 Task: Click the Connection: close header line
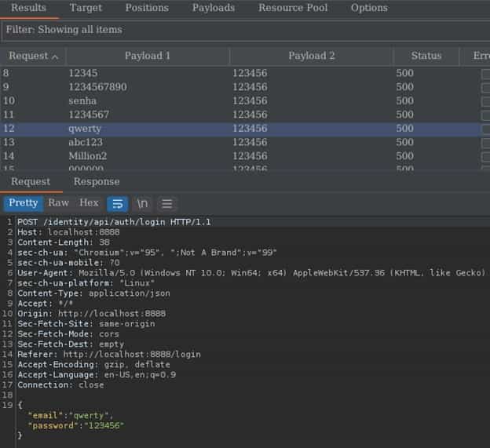click(x=60, y=385)
